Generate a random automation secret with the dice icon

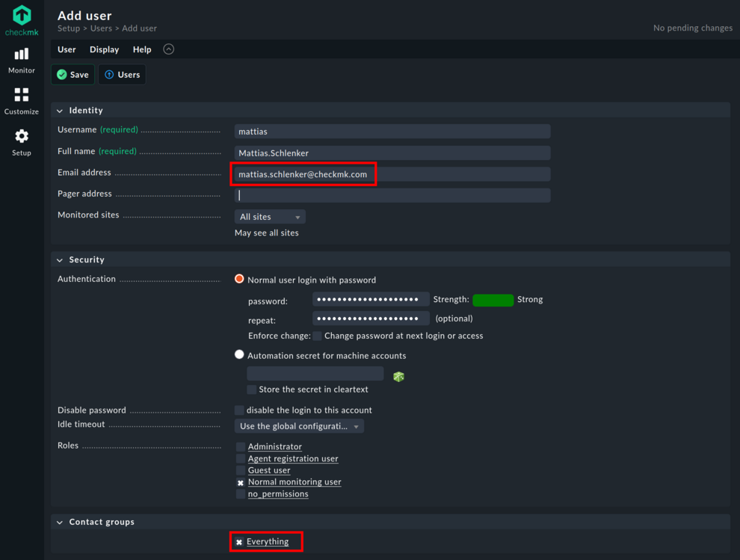point(398,377)
